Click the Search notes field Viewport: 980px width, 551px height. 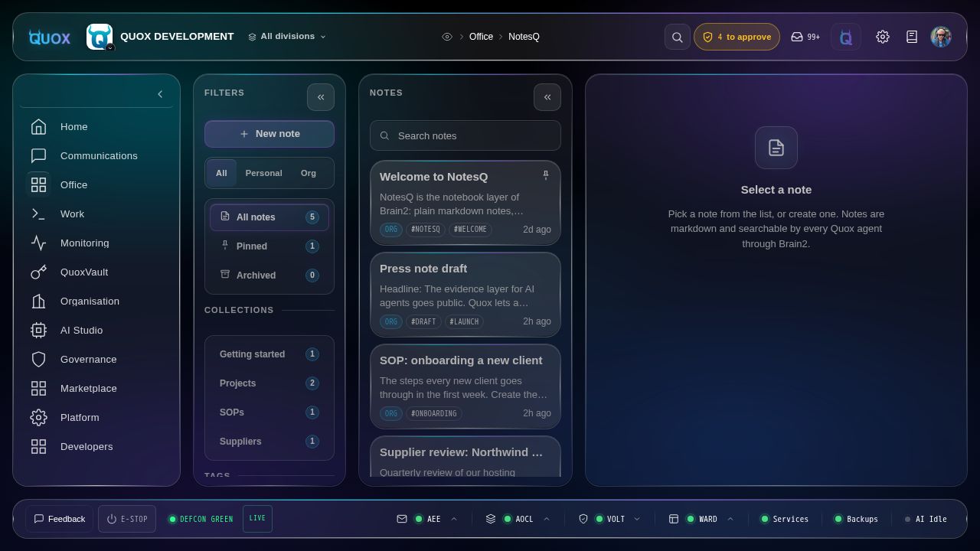465,135
